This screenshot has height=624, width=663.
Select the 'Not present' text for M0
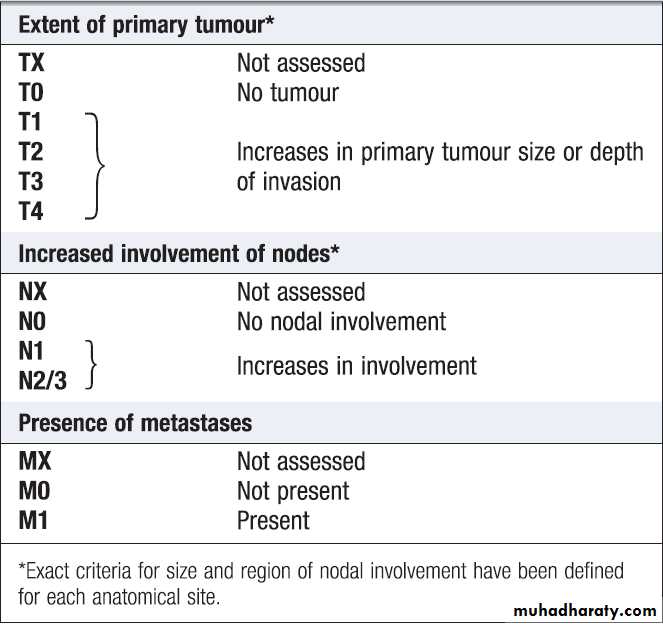[x=293, y=491]
